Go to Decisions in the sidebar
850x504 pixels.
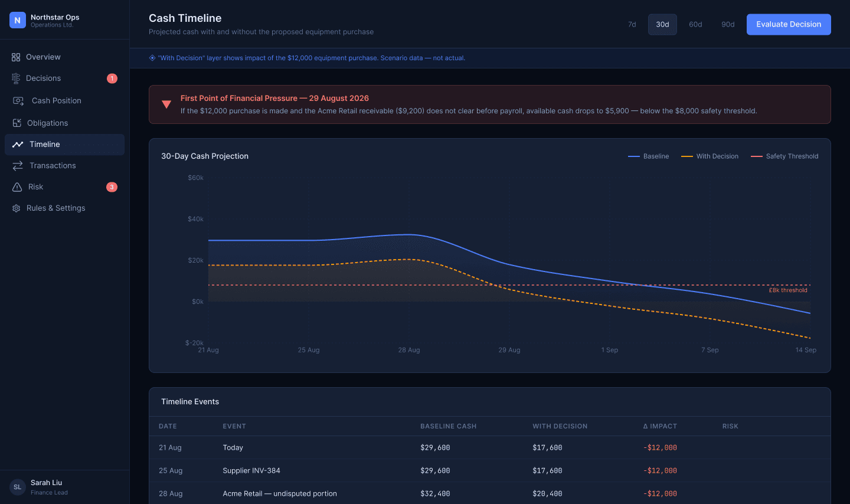64,78
